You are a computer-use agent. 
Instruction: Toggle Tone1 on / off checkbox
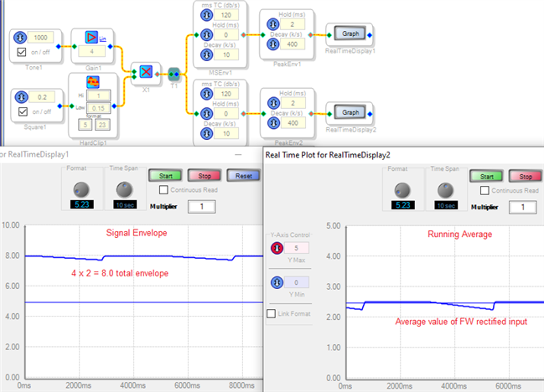pyautogui.click(x=22, y=52)
